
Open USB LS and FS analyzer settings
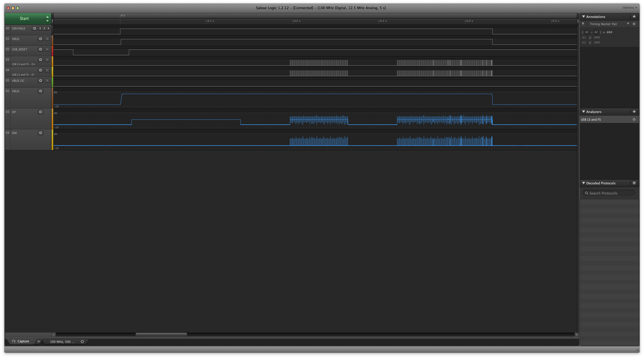click(x=634, y=120)
